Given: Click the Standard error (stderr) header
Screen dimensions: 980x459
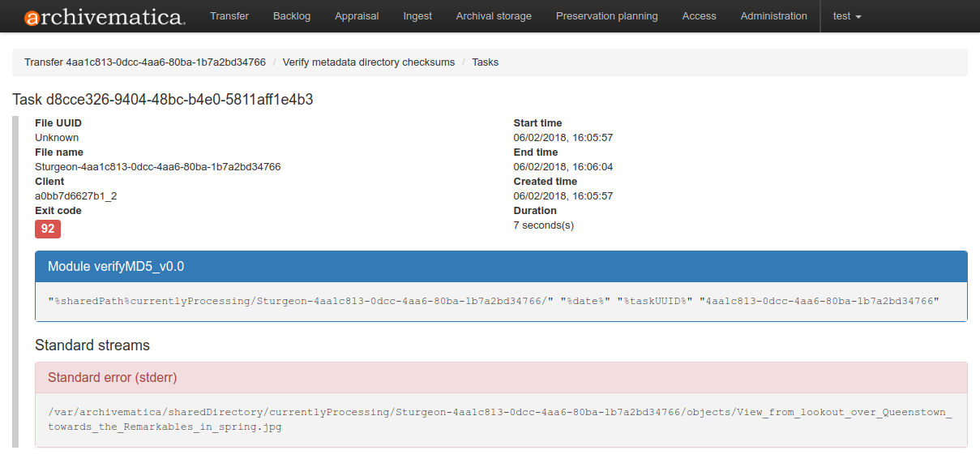Looking at the screenshot, I should tap(501, 377).
